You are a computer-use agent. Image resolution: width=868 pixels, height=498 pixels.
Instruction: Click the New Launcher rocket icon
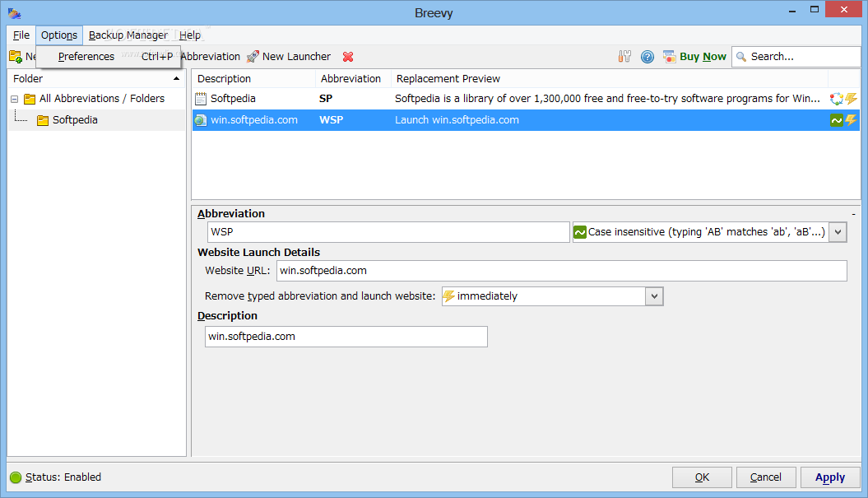(253, 57)
